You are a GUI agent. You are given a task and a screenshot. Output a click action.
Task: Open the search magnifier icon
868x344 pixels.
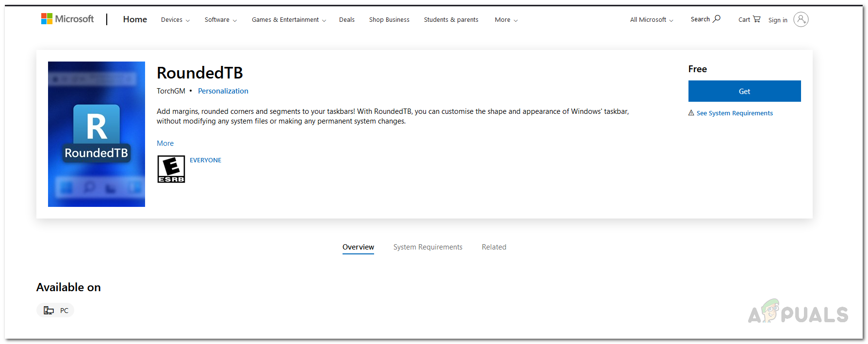(x=717, y=19)
